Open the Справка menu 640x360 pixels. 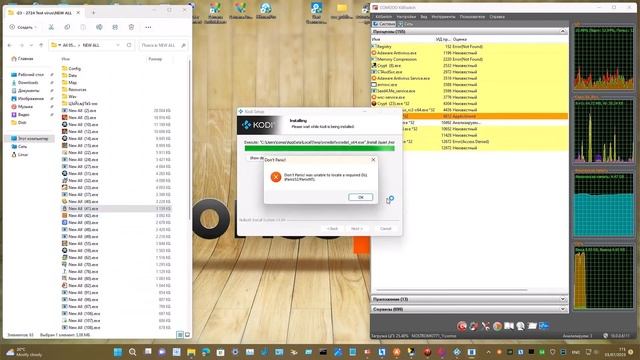coord(497,17)
